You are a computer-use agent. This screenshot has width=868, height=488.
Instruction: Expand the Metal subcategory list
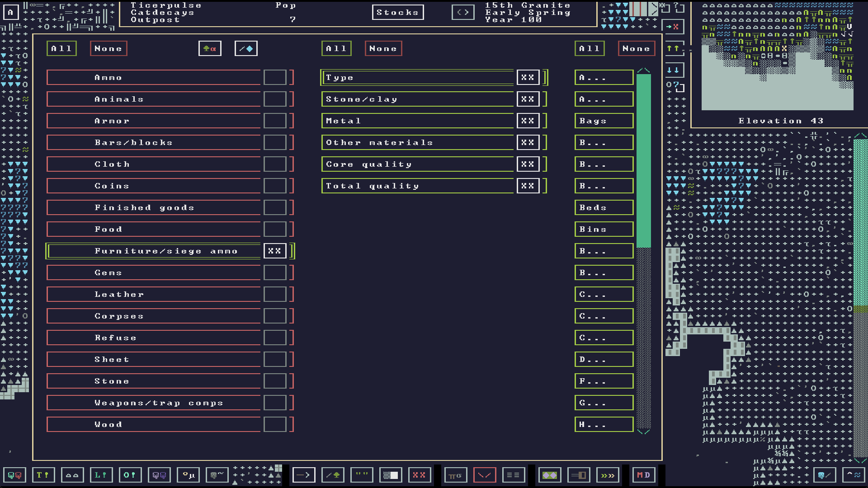point(417,121)
